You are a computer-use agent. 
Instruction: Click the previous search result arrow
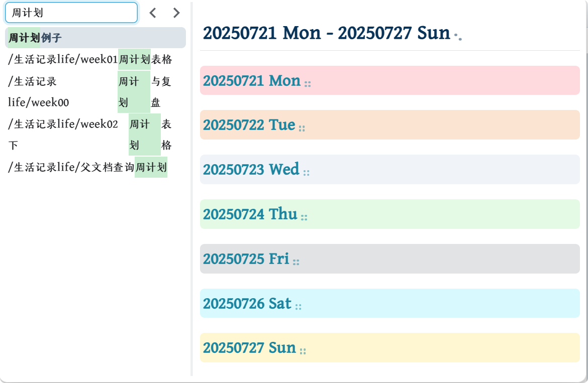[x=153, y=13]
